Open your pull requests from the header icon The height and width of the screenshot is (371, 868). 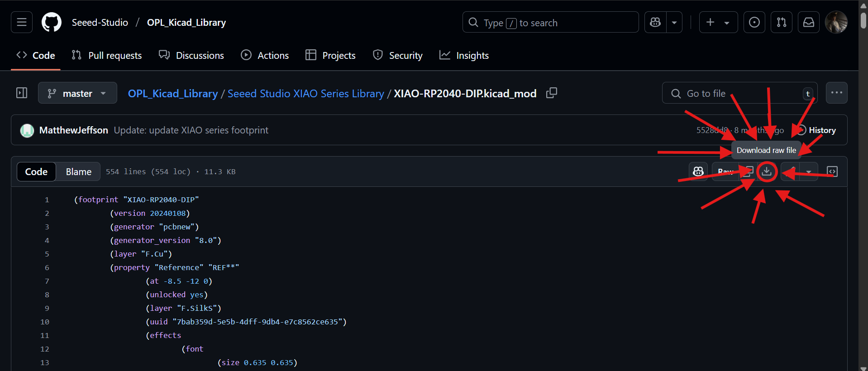(781, 22)
